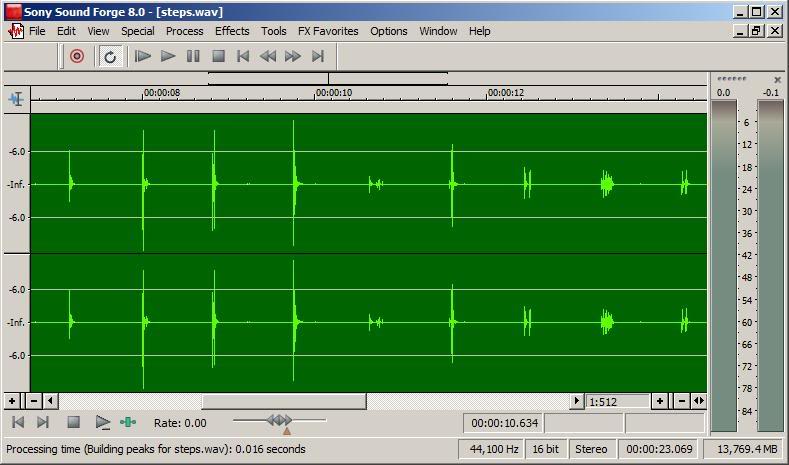Click Stop in the bottom window playbar

tap(73, 423)
